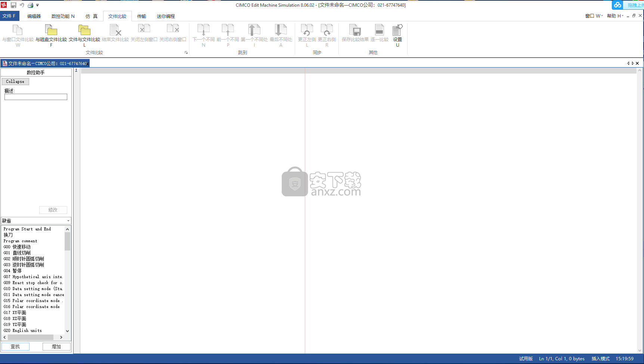Image resolution: width=644 pixels, height=364 pixels.
Task: Click tab scroll right arrow
Action: (x=633, y=63)
